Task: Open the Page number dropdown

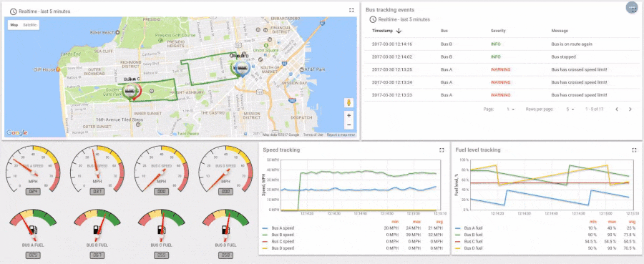Action: (x=510, y=109)
